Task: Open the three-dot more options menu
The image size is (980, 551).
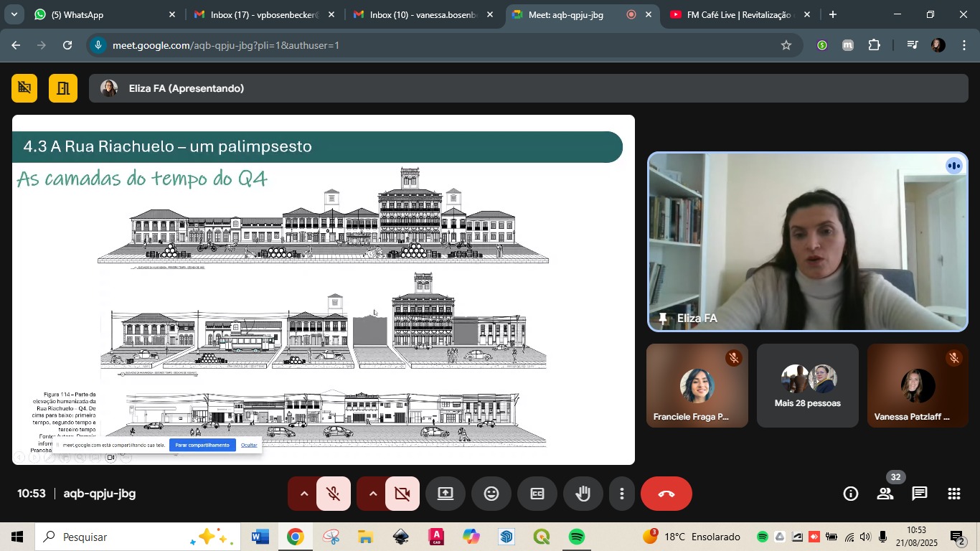Action: point(621,494)
